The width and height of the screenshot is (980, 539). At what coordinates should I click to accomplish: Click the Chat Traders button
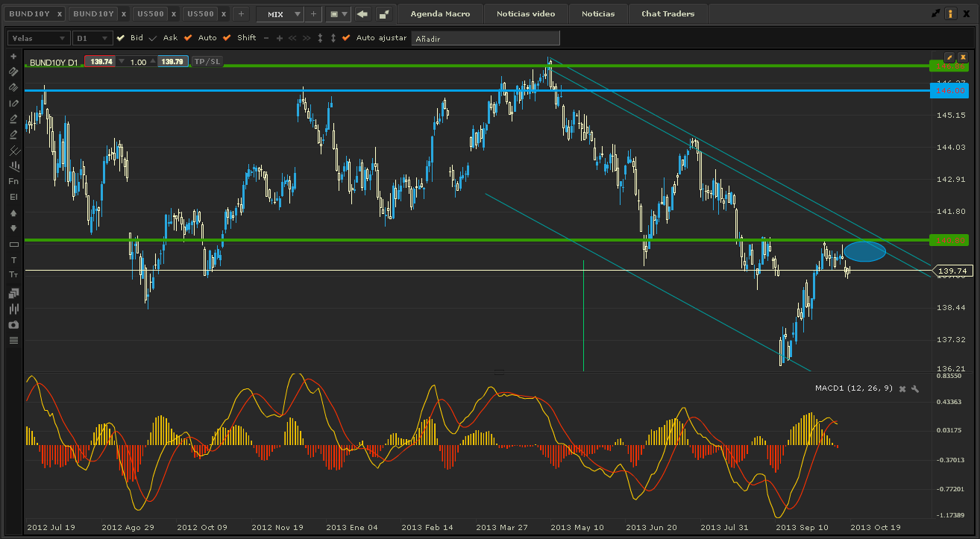coord(668,13)
